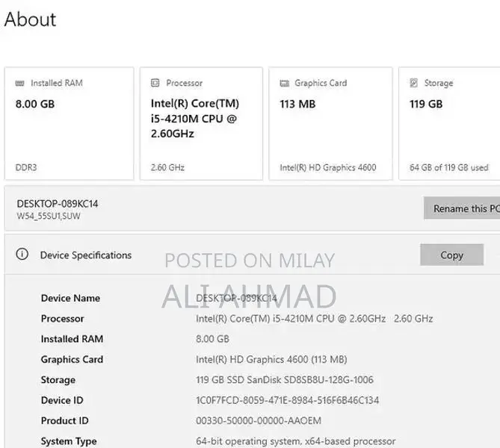Click the Installed RAM chip icon
Viewport: 500px width, 448px height.
(19, 84)
